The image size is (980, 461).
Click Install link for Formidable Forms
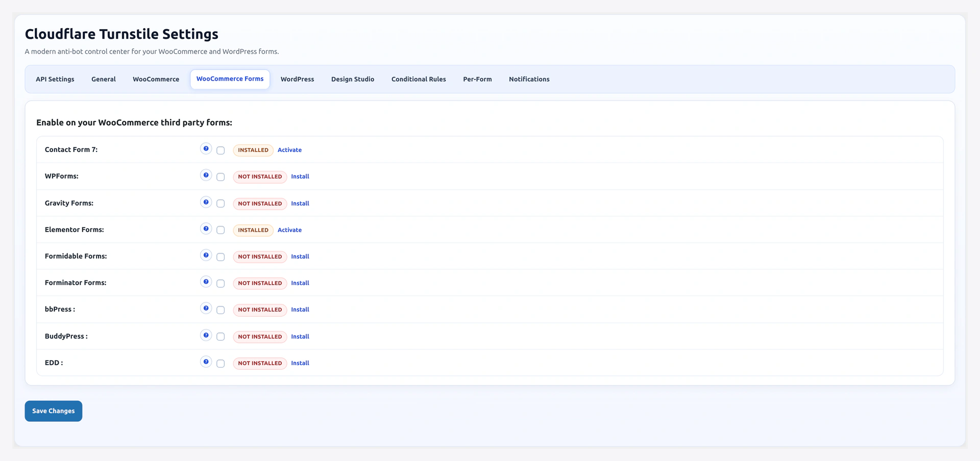click(x=300, y=257)
